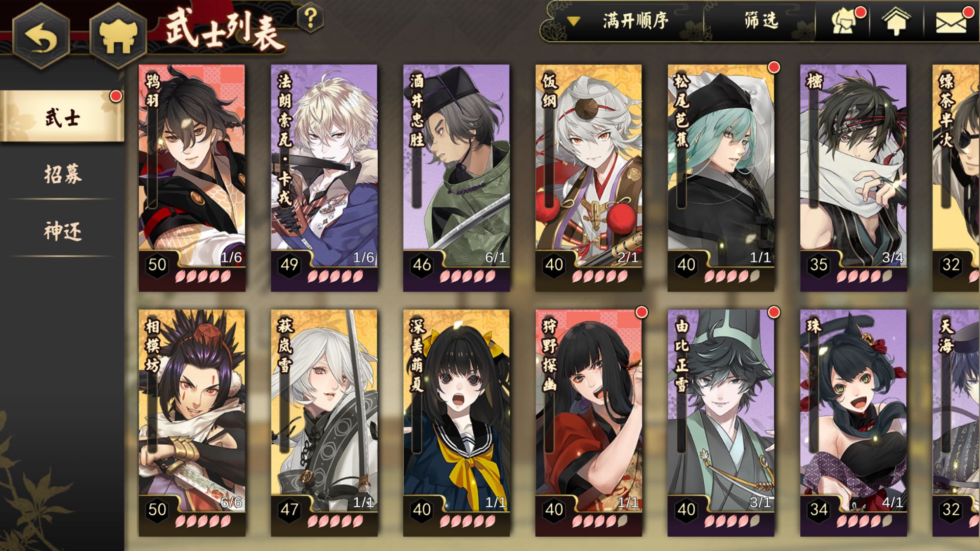Click the yellow sort-order triangle arrow
The width and height of the screenshot is (980, 551).
coord(573,22)
